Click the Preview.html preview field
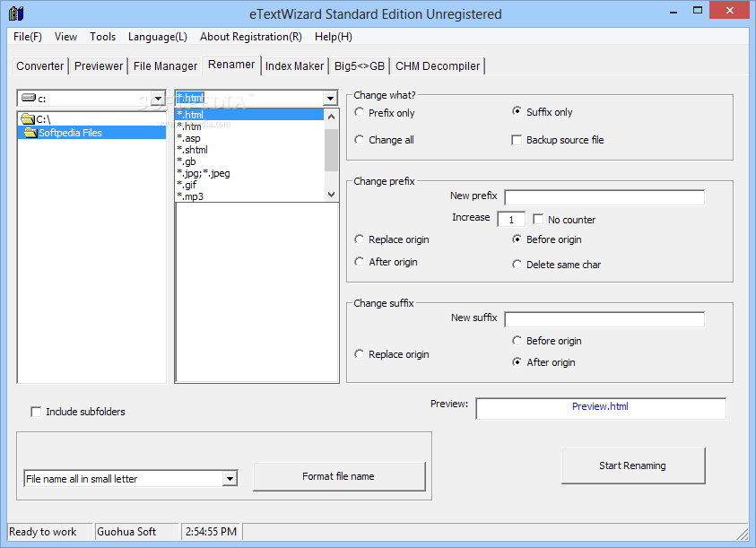The image size is (756, 548). coord(601,408)
